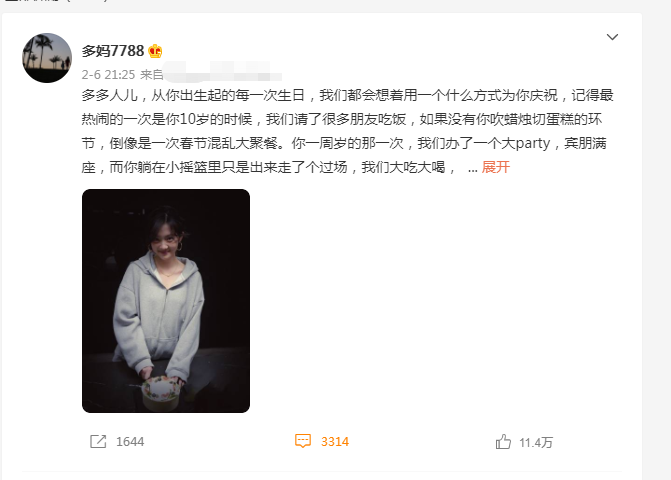
Task: Click the repost count 1644
Action: pyautogui.click(x=130, y=442)
